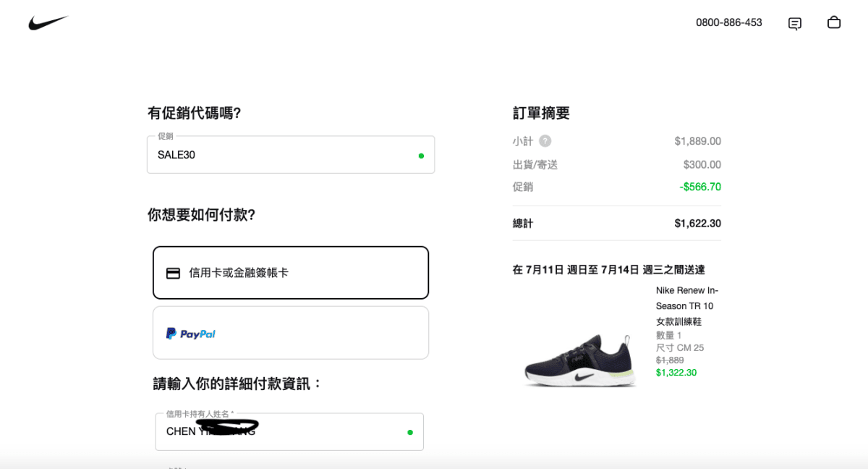Select credit or debit card payment option
The width and height of the screenshot is (868, 469).
click(x=291, y=273)
